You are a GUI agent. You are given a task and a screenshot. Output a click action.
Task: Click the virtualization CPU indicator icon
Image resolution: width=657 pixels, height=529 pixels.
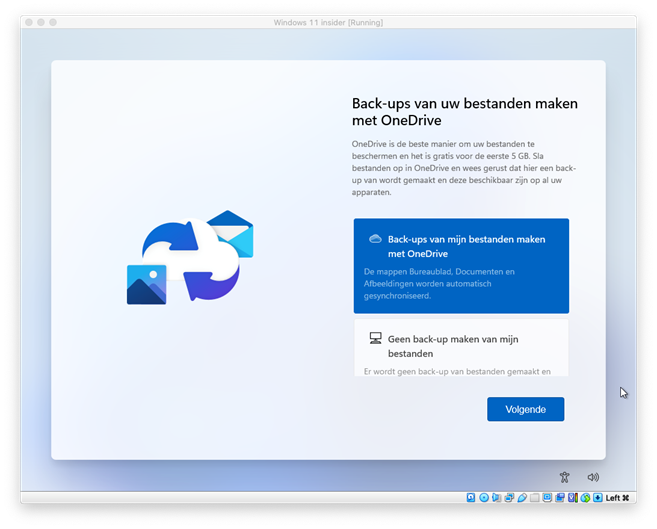tap(573, 498)
